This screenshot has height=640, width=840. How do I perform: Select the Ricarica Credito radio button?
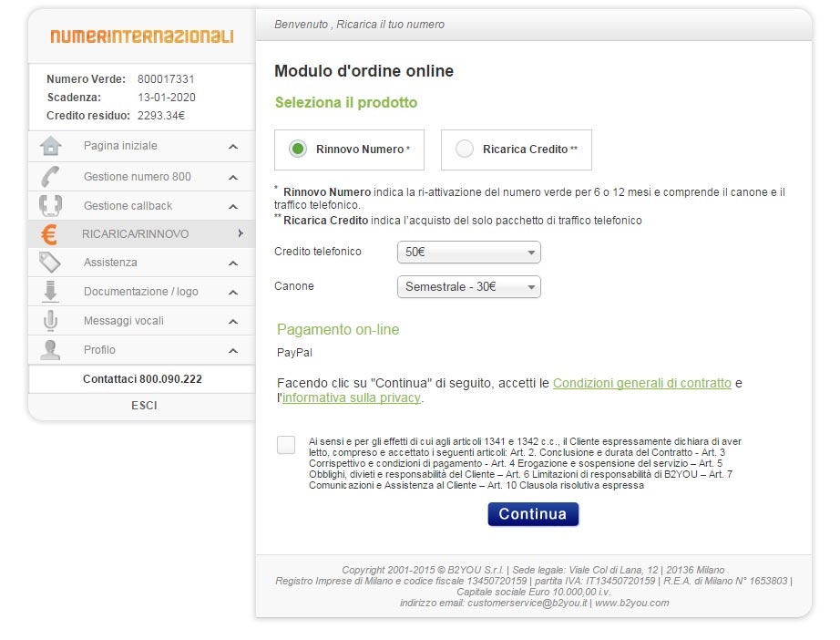[x=465, y=149]
